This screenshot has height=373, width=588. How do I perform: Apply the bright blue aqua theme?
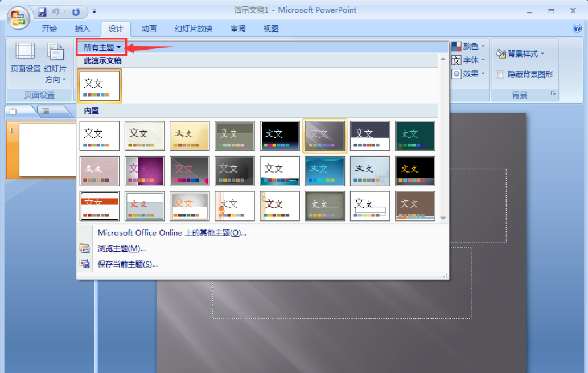coord(325,171)
